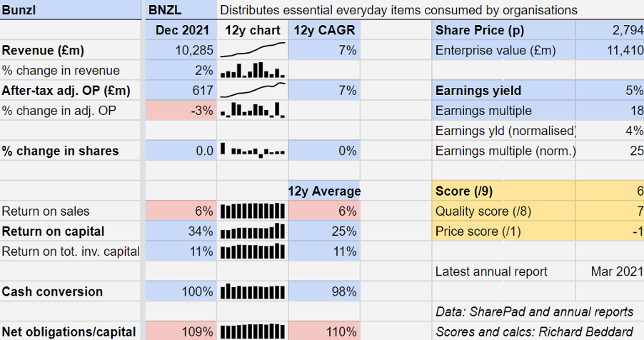The height and width of the screenshot is (340, 644).
Task: Select the 12y chart header cell
Action: pos(253,30)
